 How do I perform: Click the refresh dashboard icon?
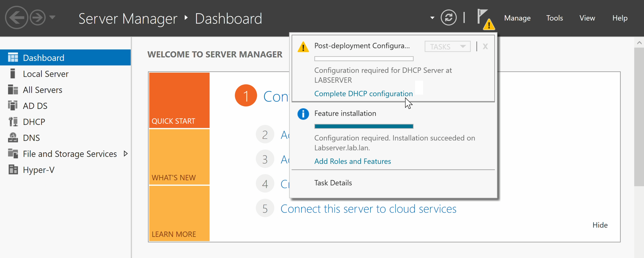click(448, 18)
